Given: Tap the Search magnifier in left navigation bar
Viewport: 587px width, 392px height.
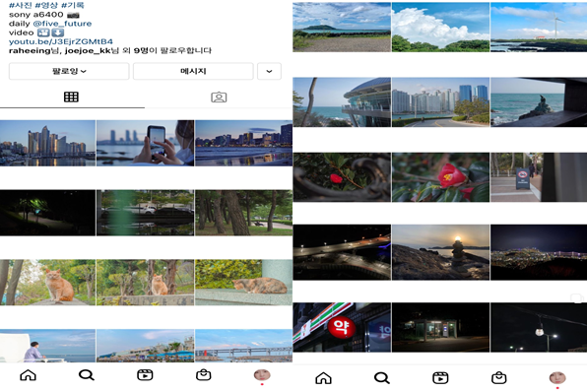Looking at the screenshot, I should click(87, 375).
